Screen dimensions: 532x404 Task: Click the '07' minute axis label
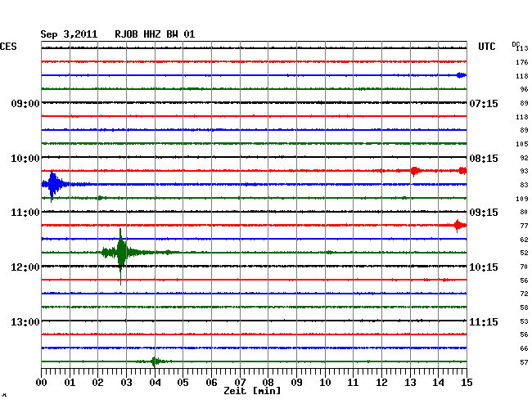click(240, 382)
